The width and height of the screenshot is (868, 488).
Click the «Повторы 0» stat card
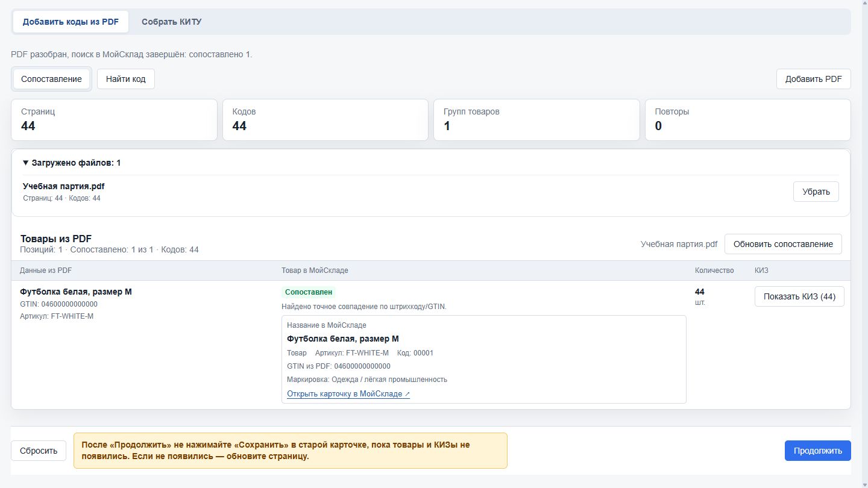(x=748, y=120)
